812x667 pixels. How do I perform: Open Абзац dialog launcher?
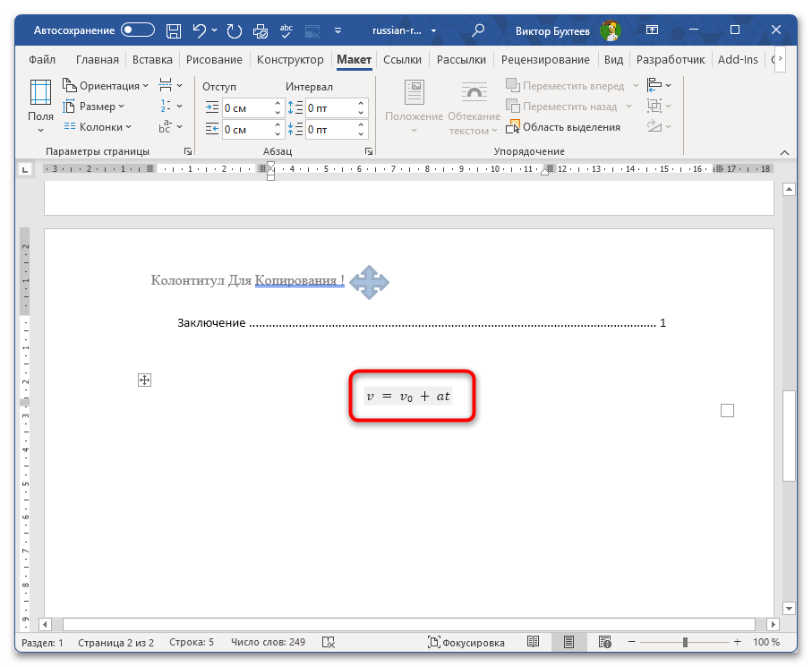pos(369,151)
